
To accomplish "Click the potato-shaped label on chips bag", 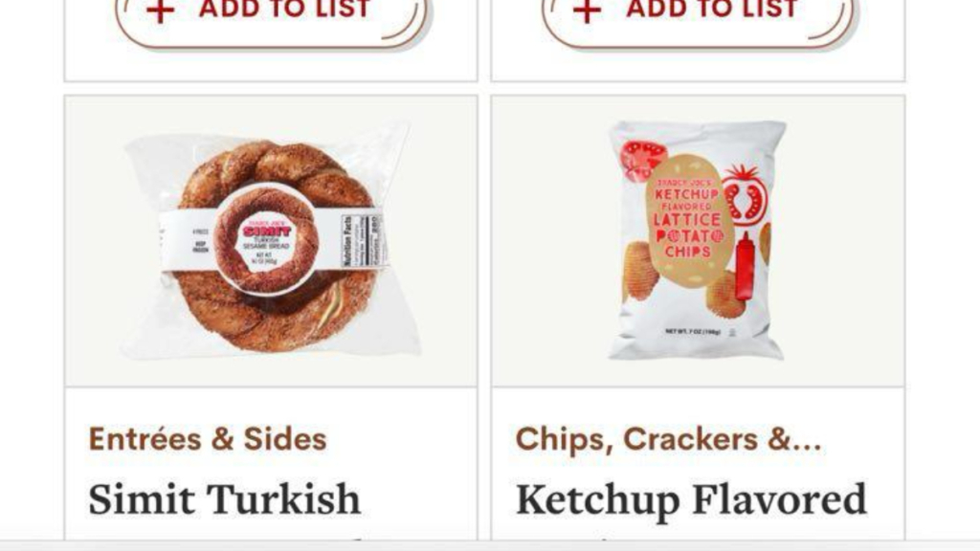I will click(x=689, y=220).
